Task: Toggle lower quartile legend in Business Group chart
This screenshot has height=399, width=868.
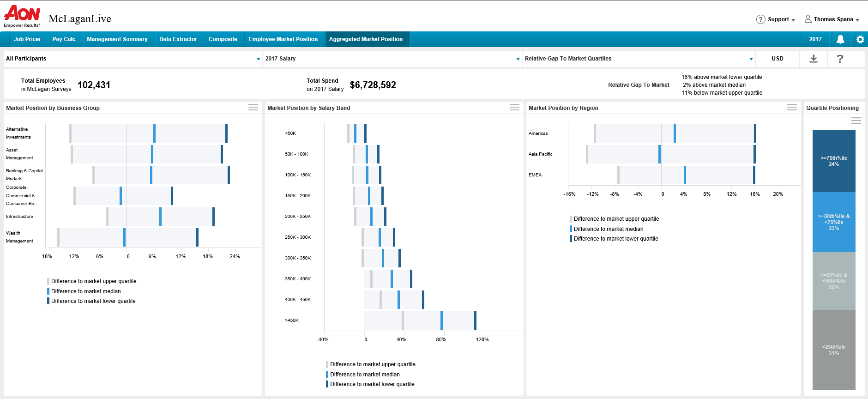Action: [91, 301]
